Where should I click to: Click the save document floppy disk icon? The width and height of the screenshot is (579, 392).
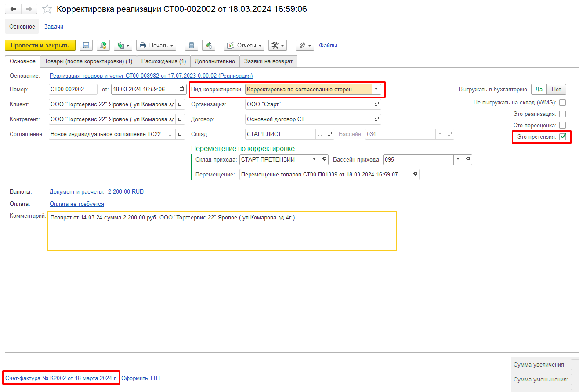pos(86,45)
